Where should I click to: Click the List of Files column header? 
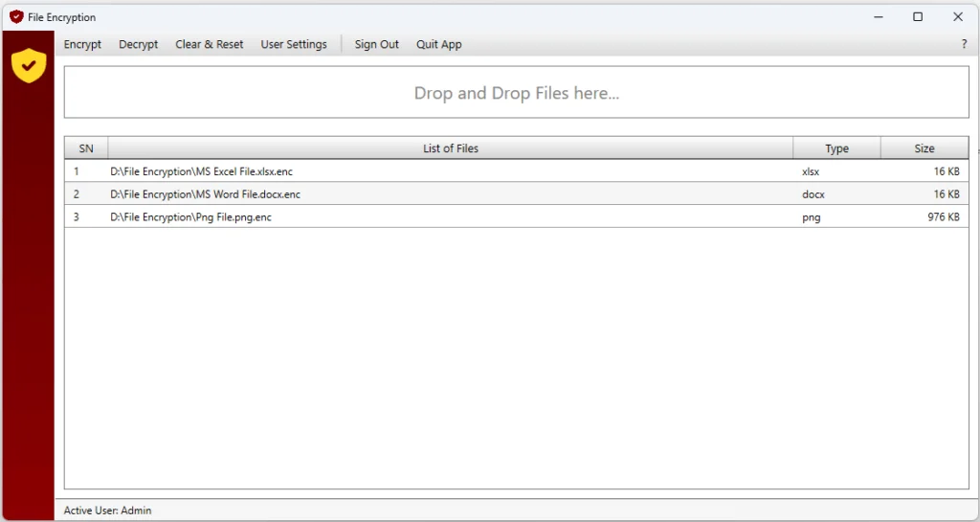[451, 148]
